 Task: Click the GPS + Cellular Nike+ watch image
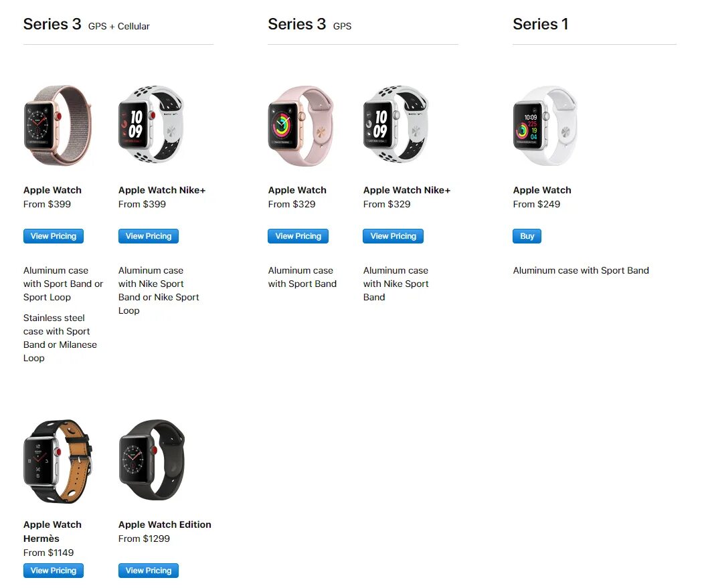(x=151, y=124)
